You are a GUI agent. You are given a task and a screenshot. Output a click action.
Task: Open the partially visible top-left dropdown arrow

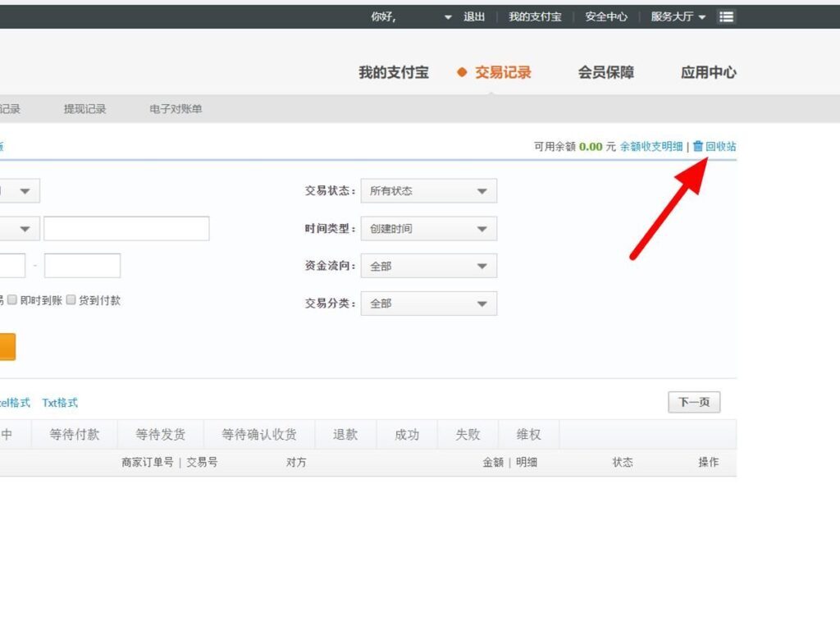pos(25,190)
